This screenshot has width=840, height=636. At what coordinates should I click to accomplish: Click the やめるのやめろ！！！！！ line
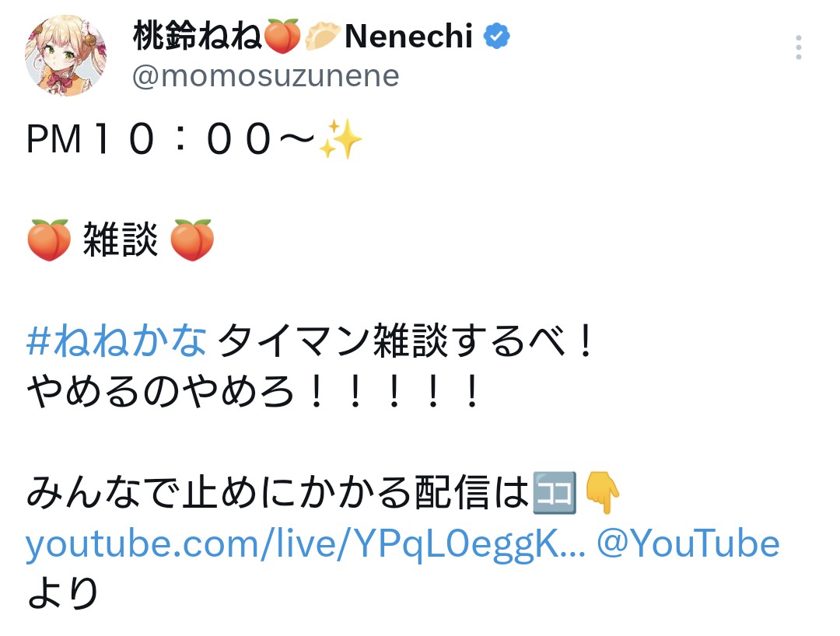pos(253,393)
